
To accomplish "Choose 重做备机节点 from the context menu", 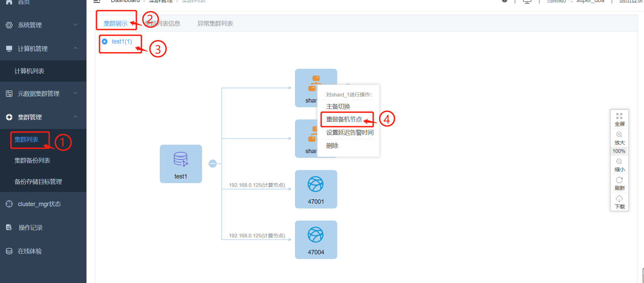I will point(344,119).
